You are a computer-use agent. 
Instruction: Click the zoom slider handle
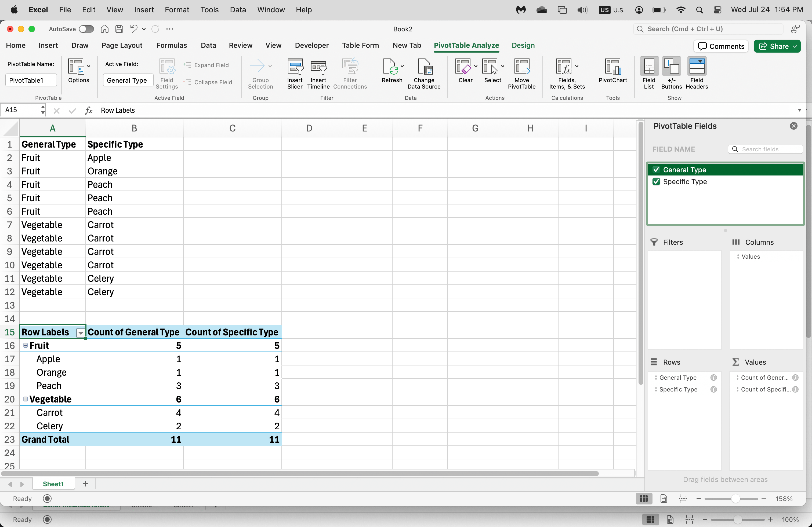735,499
